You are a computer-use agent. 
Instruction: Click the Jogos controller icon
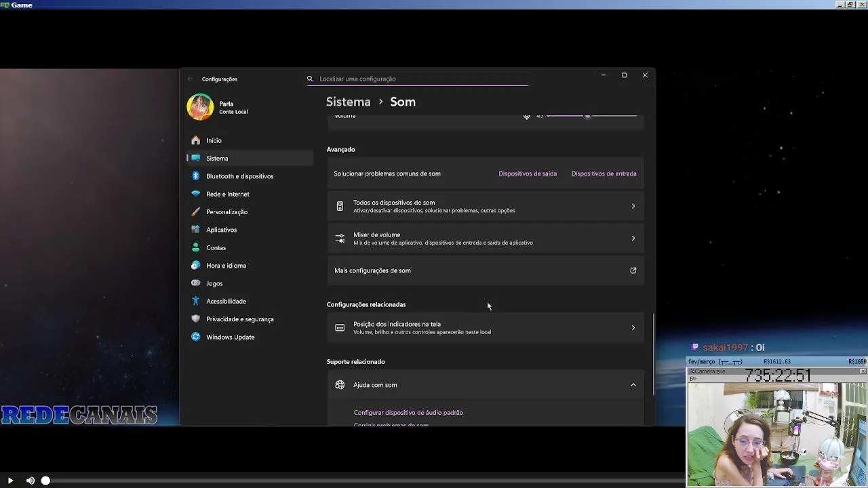pyautogui.click(x=196, y=283)
